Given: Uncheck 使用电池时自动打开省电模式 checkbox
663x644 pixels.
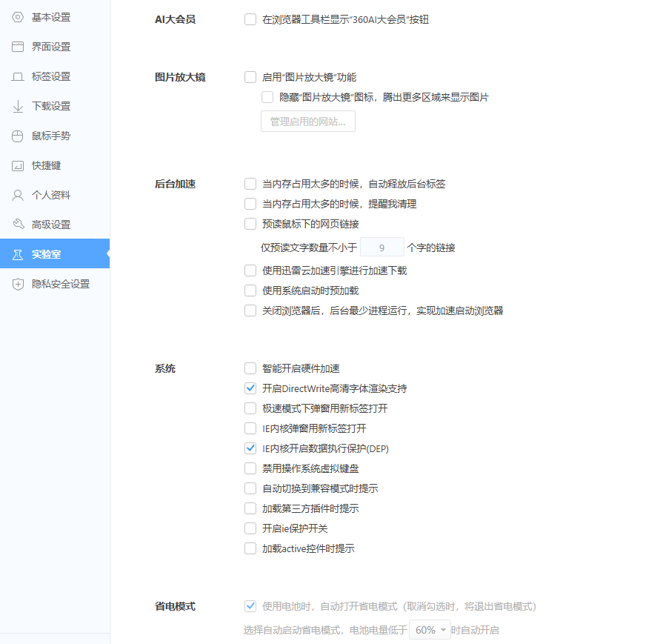Looking at the screenshot, I should [x=250, y=606].
